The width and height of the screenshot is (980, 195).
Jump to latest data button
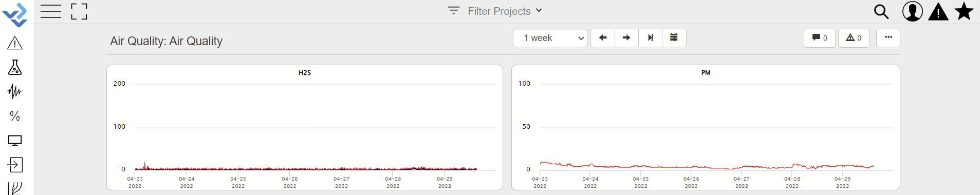(651, 38)
